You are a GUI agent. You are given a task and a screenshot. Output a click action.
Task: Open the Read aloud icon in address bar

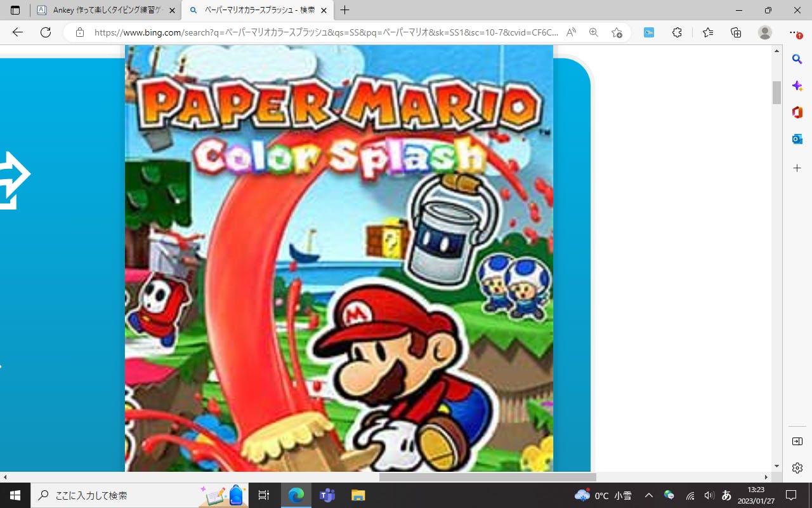pos(571,32)
